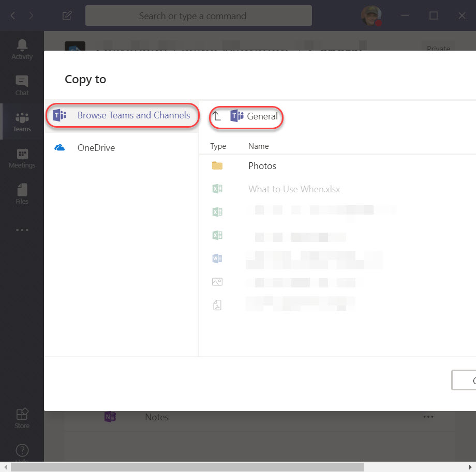Click the back navigation arrow

click(x=13, y=16)
